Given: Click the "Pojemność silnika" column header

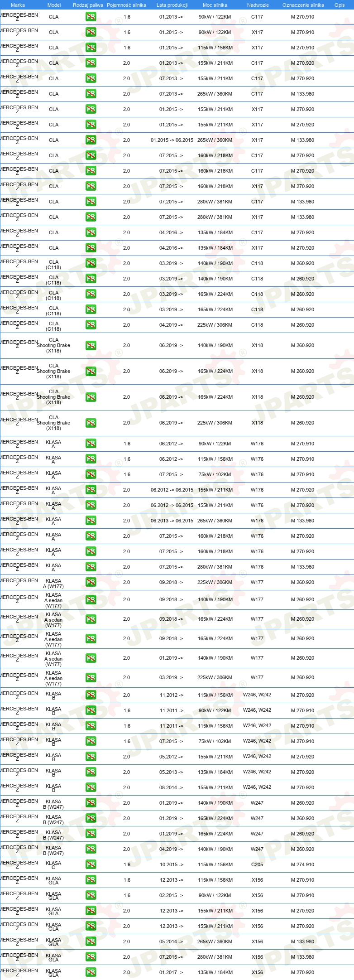Looking at the screenshot, I should [x=126, y=5].
